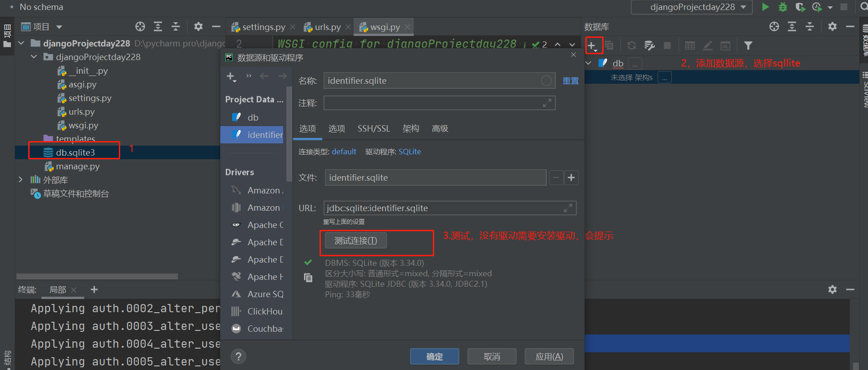The image size is (868, 370).
Task: Click the copy result icon below checkmark
Action: (x=308, y=278)
